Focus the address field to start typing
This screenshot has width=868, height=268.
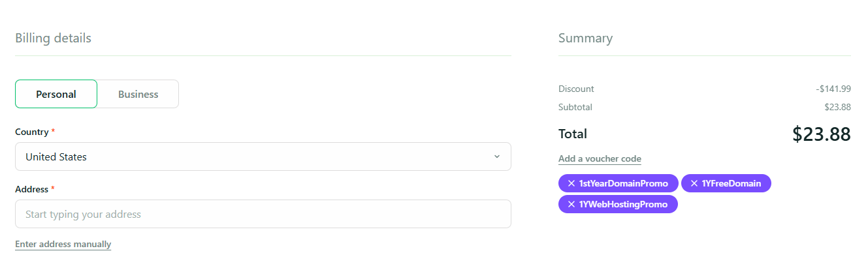point(263,214)
